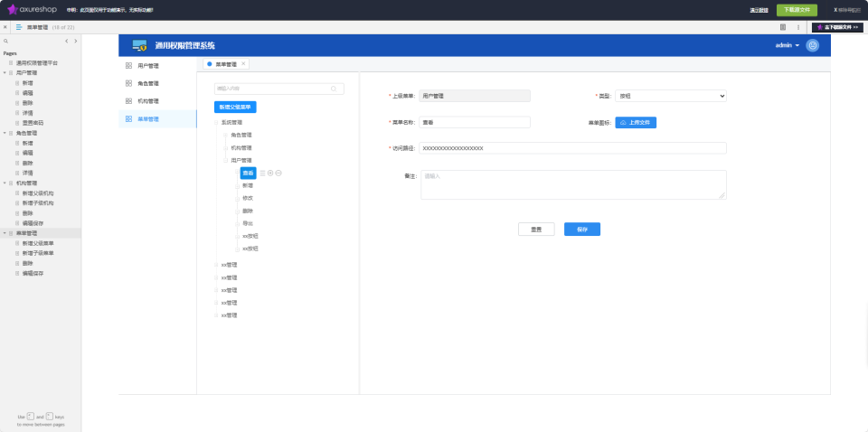The width and height of the screenshot is (868, 432).
Task: Open 新增子级菜单 page in Pages panel
Action: [x=38, y=253]
